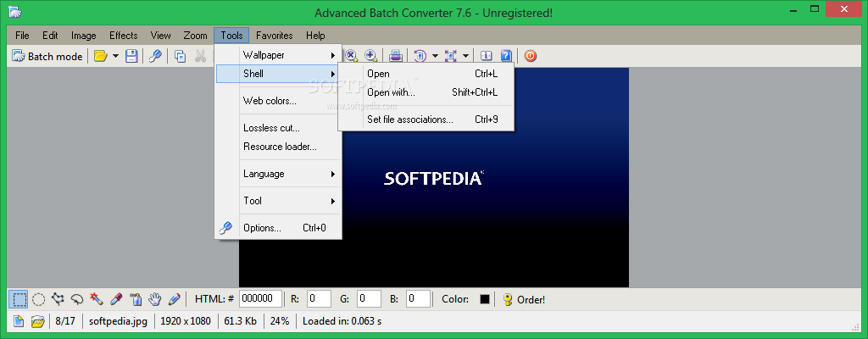This screenshot has width=868, height=339.
Task: Click the G value input field
Action: 369,299
